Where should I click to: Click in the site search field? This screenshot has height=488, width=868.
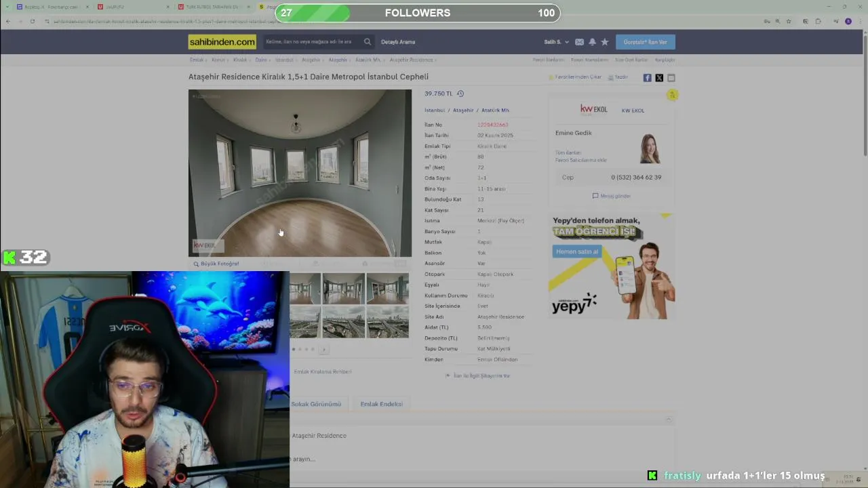pos(312,42)
